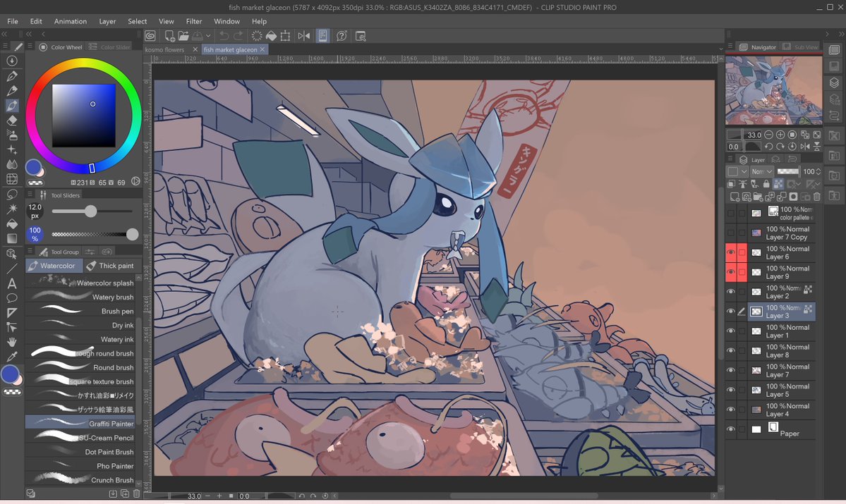Zoom out using Navigator minus icon
The height and width of the screenshot is (504, 846).
[x=768, y=135]
